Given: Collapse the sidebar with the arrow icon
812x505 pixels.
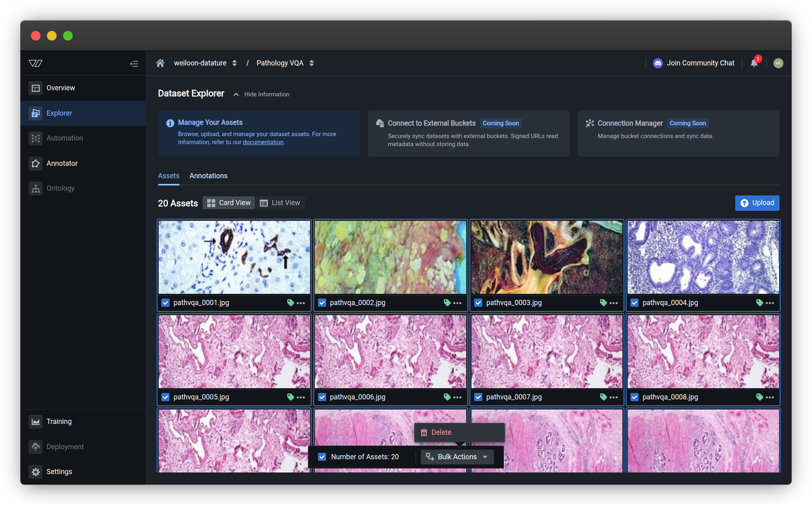Looking at the screenshot, I should click(134, 63).
